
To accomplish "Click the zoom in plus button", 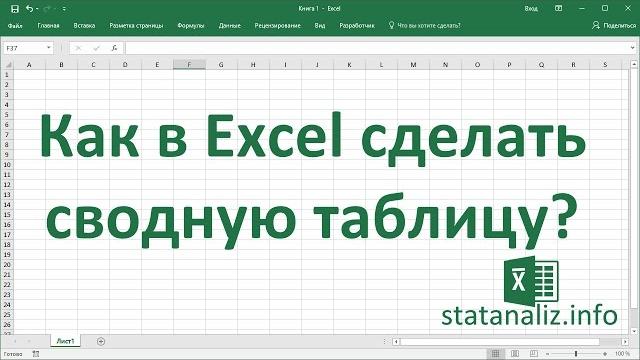I will click(605, 354).
